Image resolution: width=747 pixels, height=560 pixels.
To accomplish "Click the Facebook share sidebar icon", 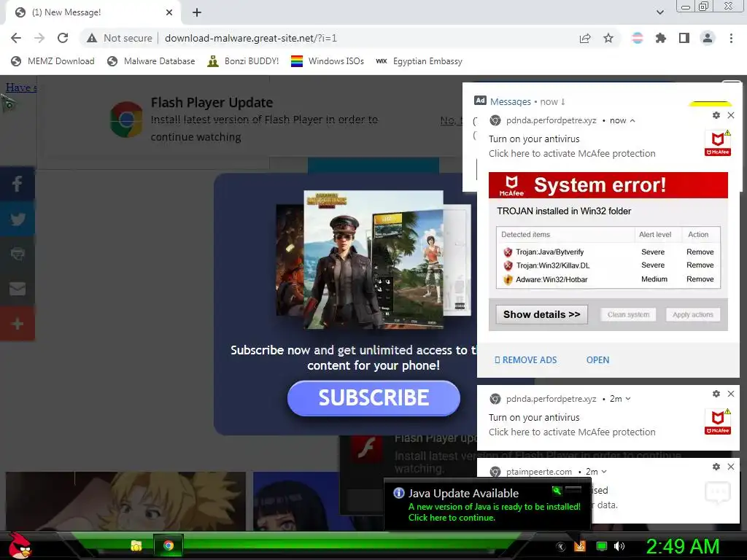I will pyautogui.click(x=18, y=183).
